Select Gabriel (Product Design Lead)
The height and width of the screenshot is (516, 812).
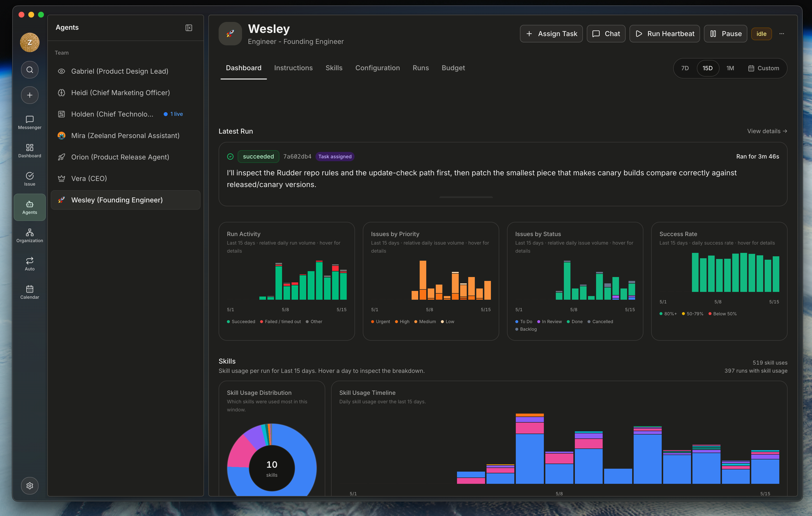pyautogui.click(x=125, y=71)
